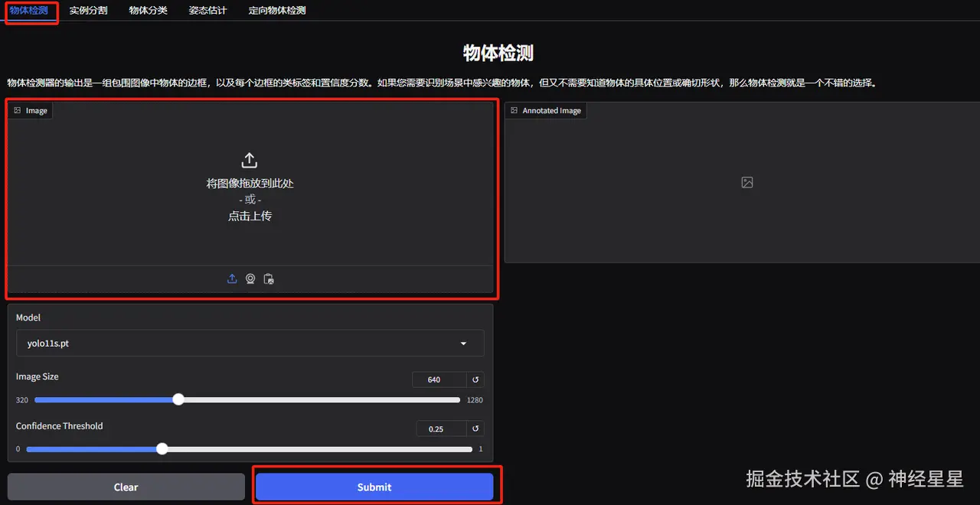Open the Model dropdown showing yolo11s.pt
The width and height of the screenshot is (980, 505).
(x=250, y=343)
